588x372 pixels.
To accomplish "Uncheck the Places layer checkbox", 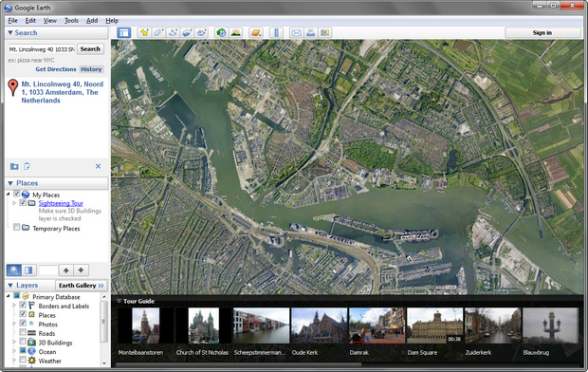I will click(23, 314).
